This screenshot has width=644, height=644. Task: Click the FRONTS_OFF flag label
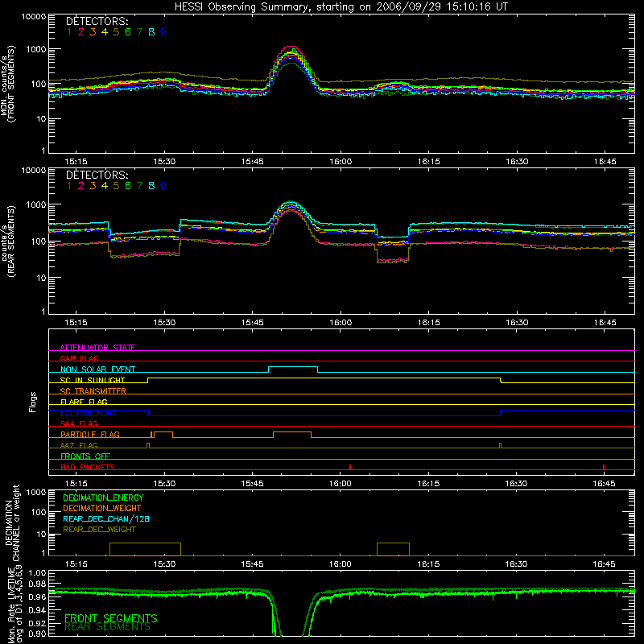[85, 456]
